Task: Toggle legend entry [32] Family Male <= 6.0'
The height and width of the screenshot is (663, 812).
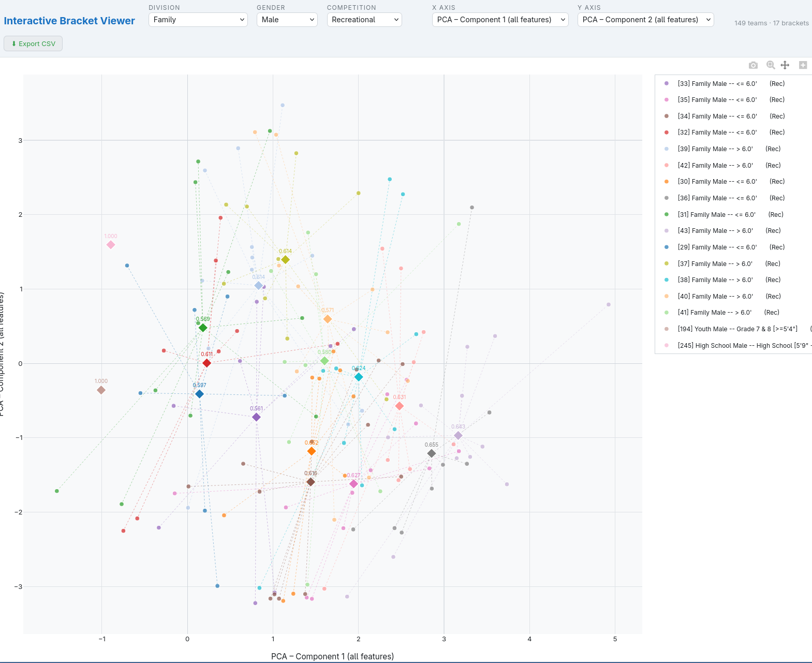Action: click(x=734, y=132)
